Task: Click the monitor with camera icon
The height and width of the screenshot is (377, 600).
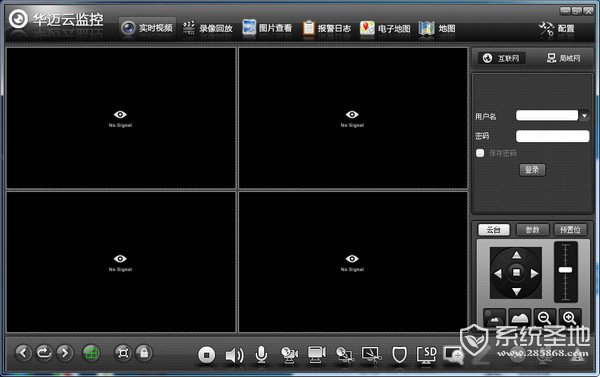Action: click(x=317, y=355)
